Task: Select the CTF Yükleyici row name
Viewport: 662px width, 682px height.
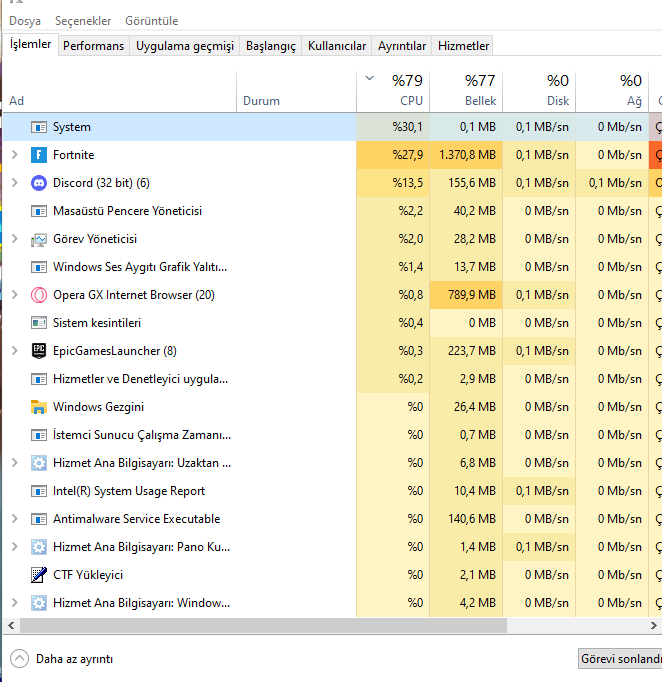Action: pyautogui.click(x=88, y=575)
